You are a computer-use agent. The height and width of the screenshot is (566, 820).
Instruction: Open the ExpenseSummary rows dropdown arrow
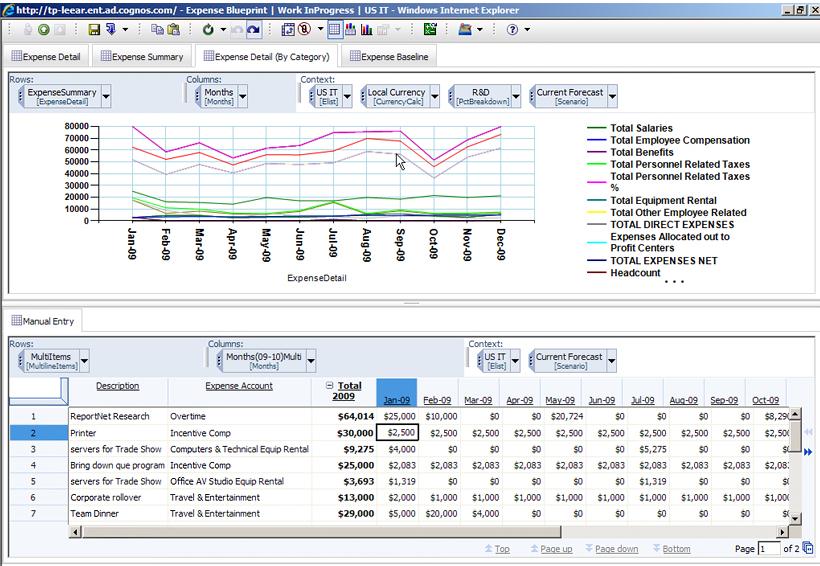(106, 97)
